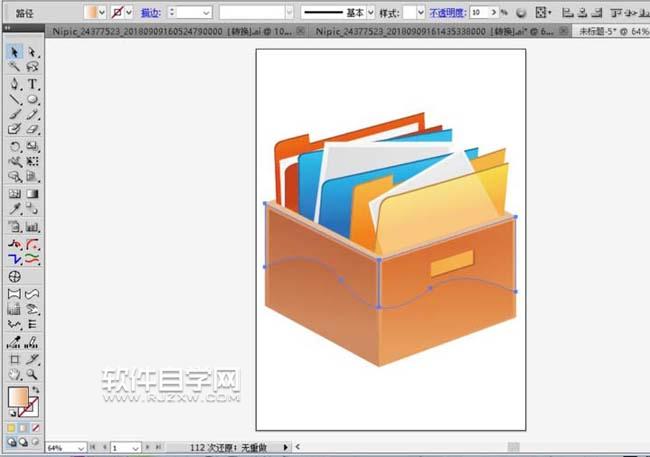The height and width of the screenshot is (457, 650).
Task: Switch to Draw Inside mode
Action: tap(36, 442)
